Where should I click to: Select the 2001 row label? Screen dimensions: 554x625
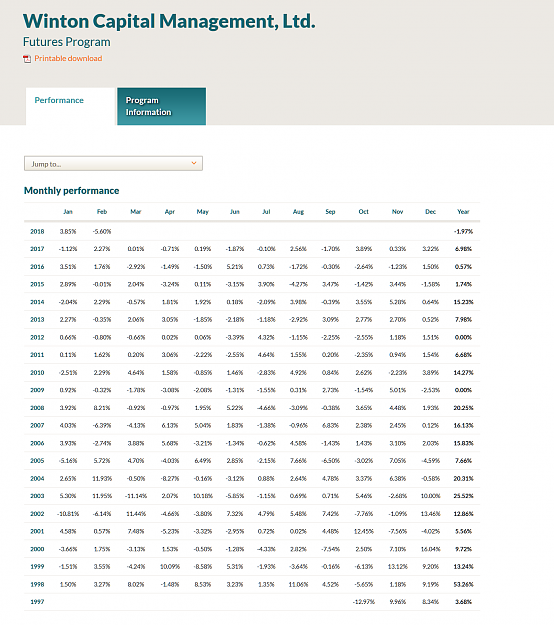tap(37, 532)
